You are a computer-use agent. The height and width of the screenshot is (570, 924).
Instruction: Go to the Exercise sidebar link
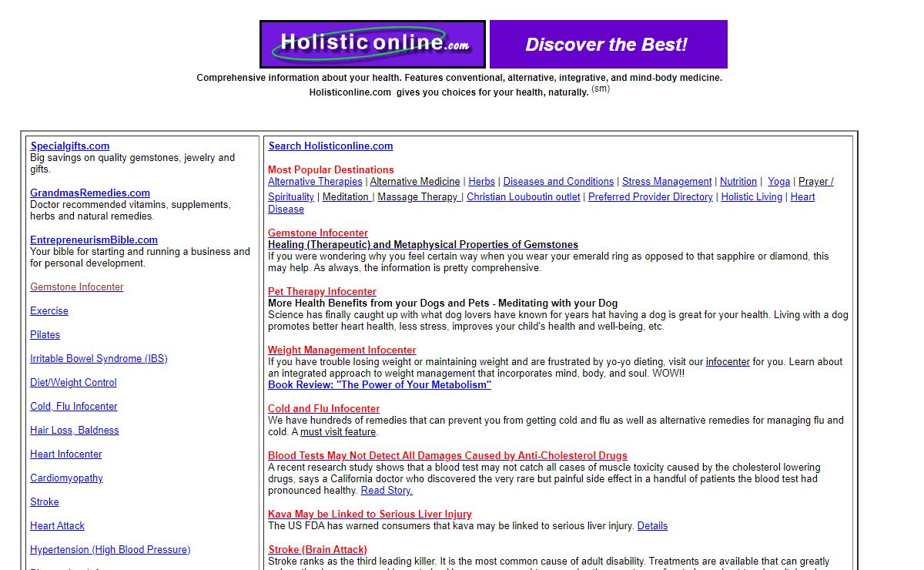coord(49,310)
